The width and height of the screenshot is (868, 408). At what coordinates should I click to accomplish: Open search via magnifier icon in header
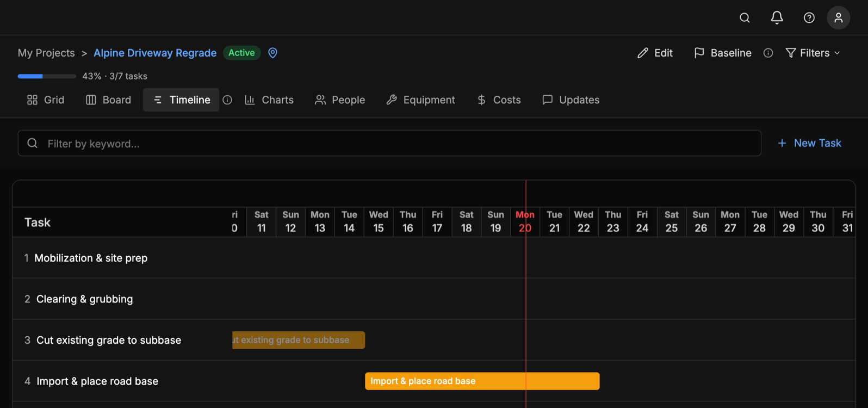[745, 18]
